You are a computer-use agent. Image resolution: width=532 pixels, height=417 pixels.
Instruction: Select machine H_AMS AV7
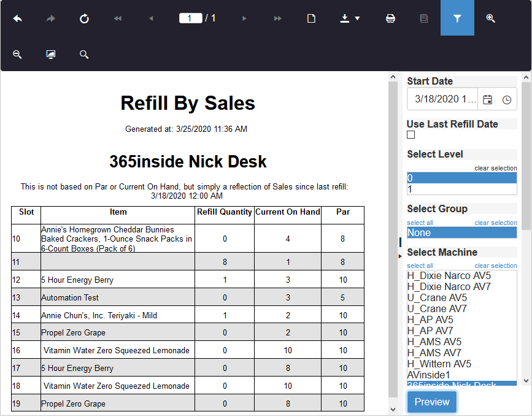462,353
